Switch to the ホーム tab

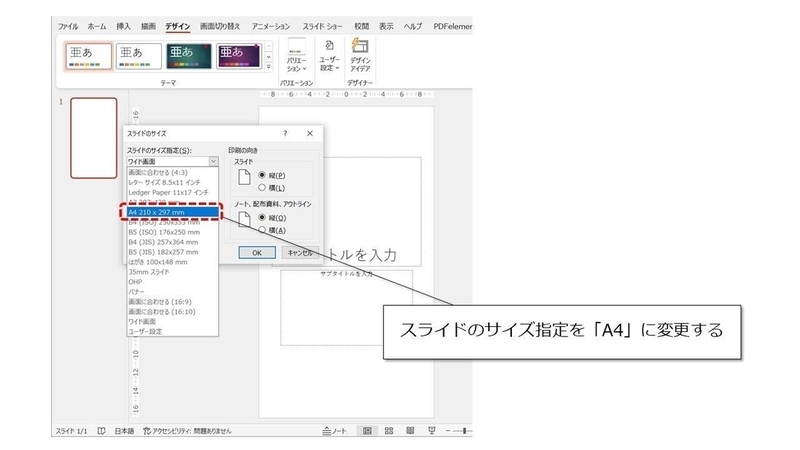click(x=97, y=27)
